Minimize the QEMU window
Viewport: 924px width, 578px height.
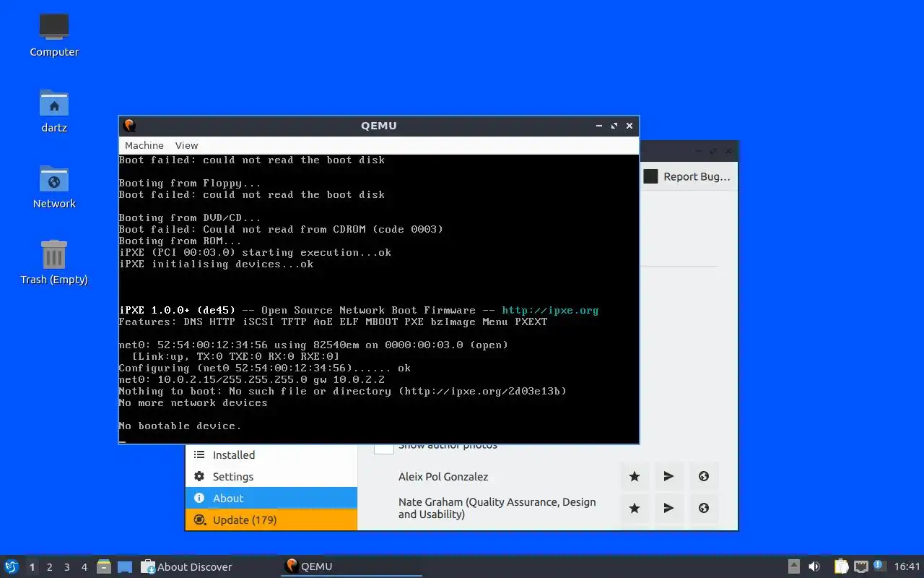(599, 126)
